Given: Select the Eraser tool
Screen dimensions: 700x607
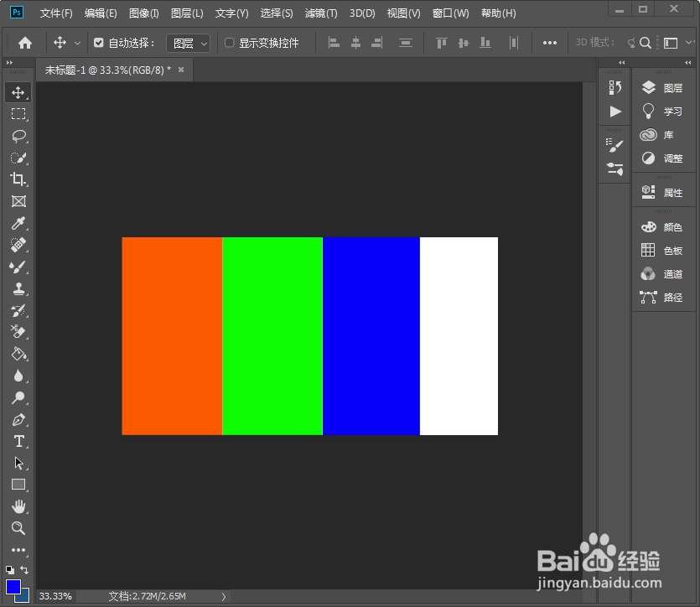Looking at the screenshot, I should 18,332.
